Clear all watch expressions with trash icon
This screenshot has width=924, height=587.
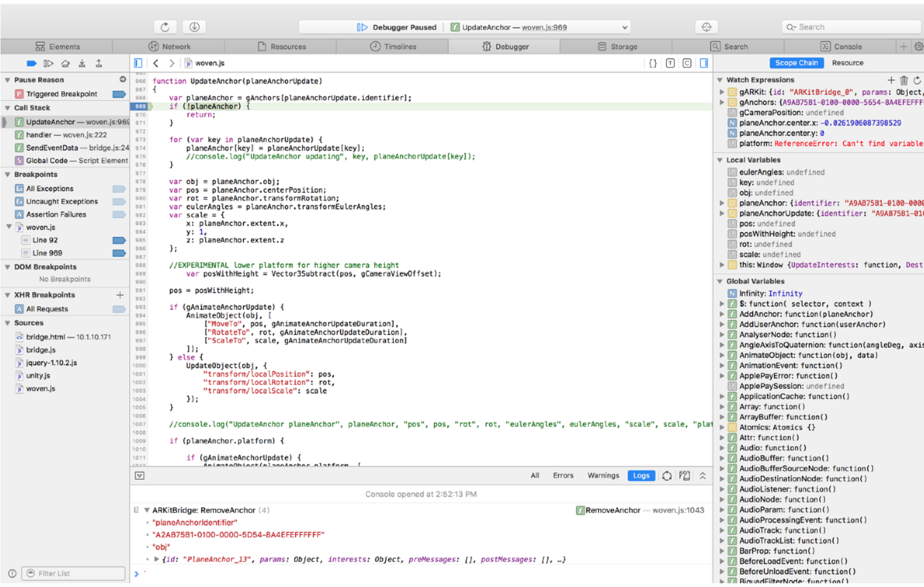pyautogui.click(x=904, y=80)
